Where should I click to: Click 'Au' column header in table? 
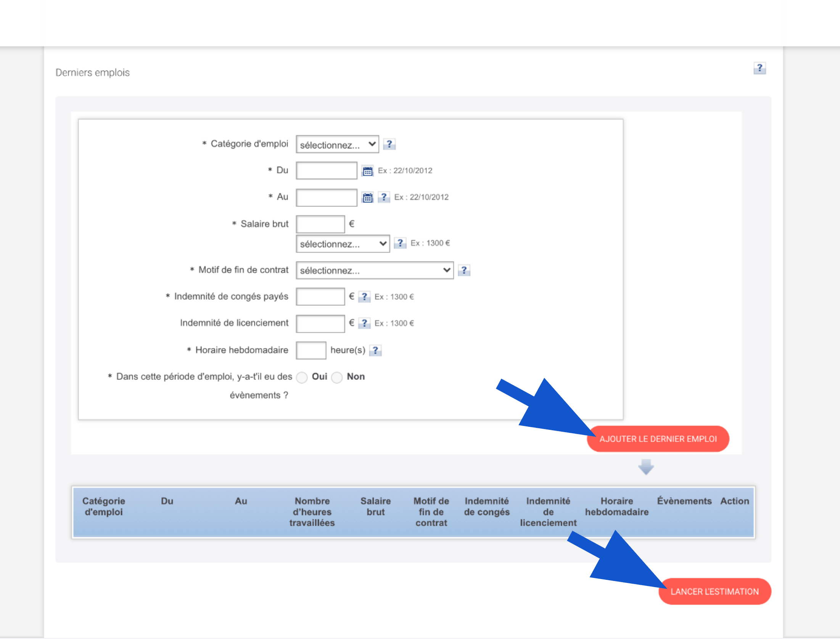point(241,501)
